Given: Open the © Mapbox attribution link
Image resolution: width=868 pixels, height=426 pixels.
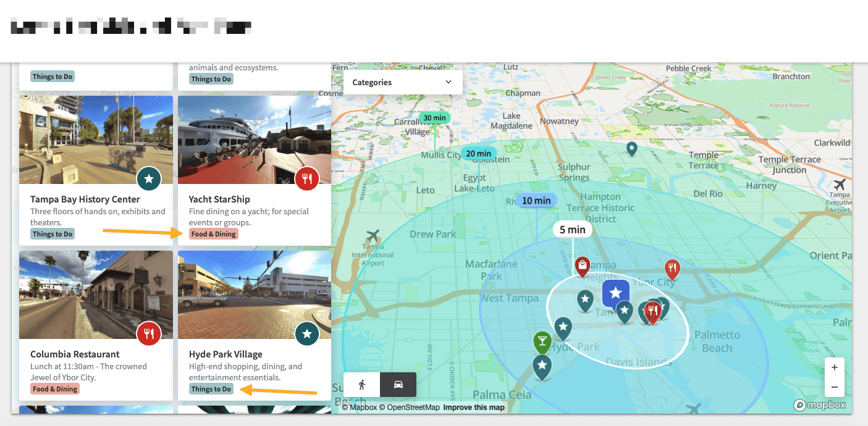Looking at the screenshot, I should (358, 407).
